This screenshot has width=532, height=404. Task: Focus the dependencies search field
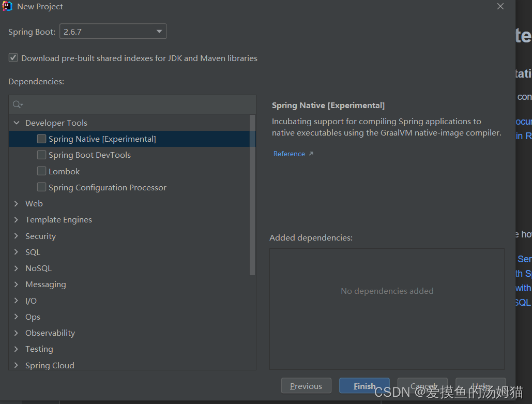(x=132, y=104)
